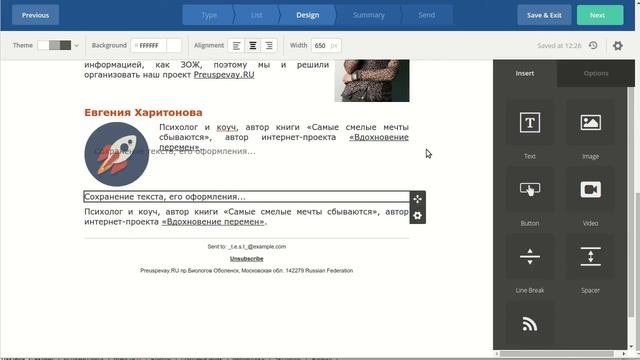The width and height of the screenshot is (640, 360).
Task: Insert an RSS feed block
Action: pos(529,324)
